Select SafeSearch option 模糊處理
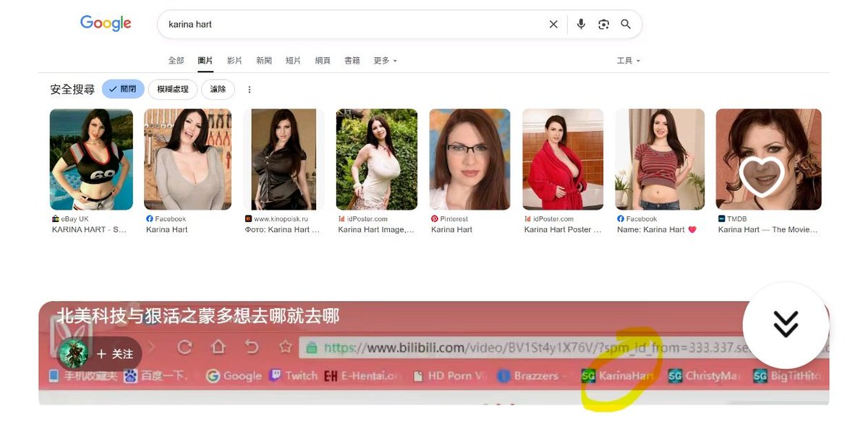868x437 pixels. [x=172, y=89]
